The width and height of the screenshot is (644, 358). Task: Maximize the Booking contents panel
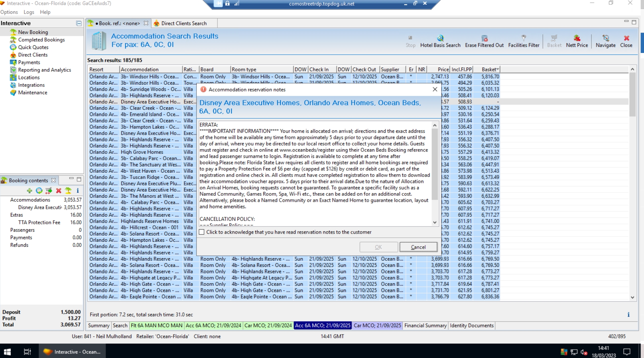pos(79,179)
